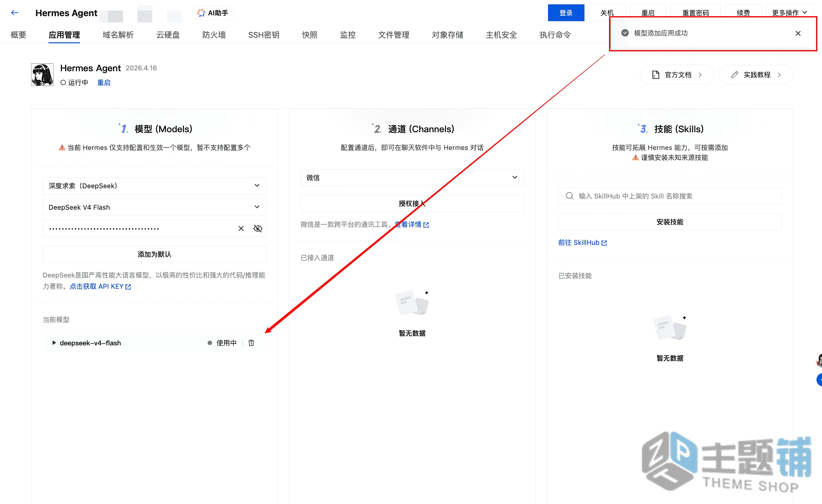This screenshot has height=504, width=822.
Task: Open the 防火墙 tab
Action: (x=214, y=35)
